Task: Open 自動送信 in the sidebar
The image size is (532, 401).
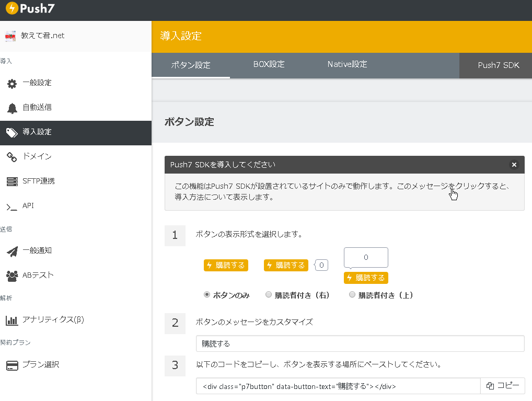Action: (76, 107)
